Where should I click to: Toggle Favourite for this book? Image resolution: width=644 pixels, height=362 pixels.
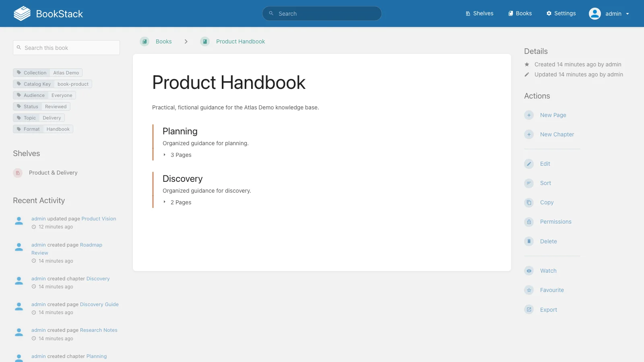click(552, 290)
